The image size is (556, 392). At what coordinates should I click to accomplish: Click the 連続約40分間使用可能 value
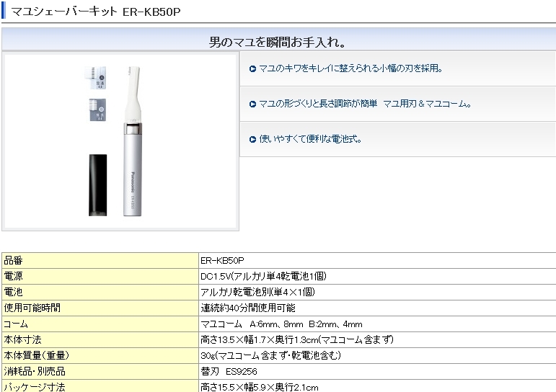pyautogui.click(x=248, y=308)
